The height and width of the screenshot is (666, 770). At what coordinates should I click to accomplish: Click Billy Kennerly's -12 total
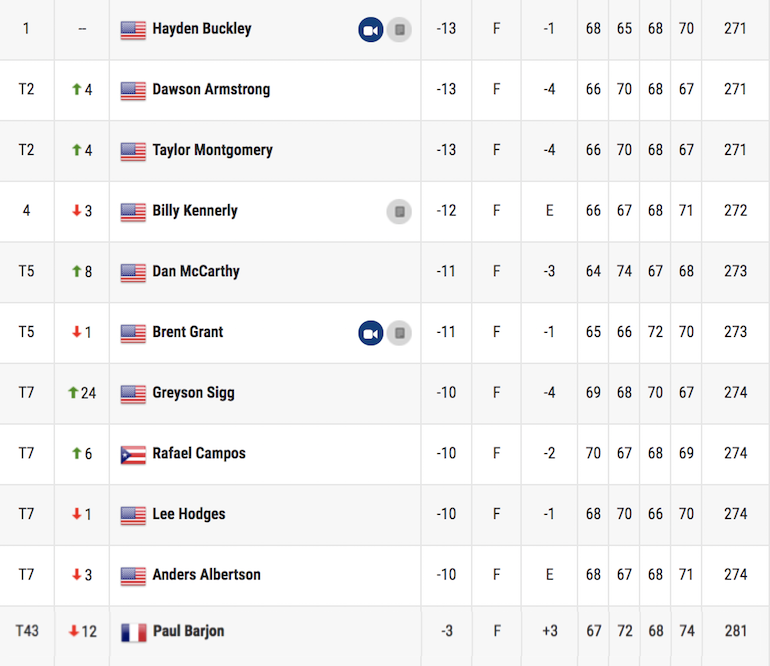point(446,211)
